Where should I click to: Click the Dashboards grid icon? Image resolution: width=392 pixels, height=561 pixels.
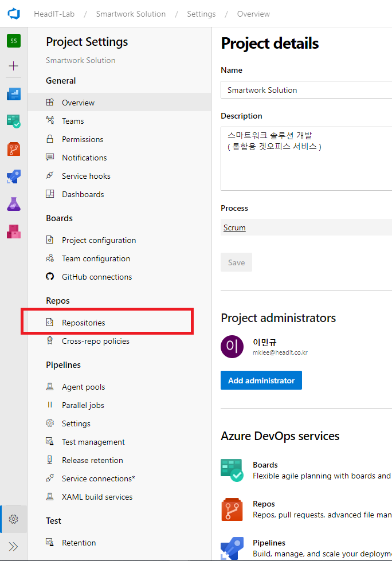pos(50,194)
